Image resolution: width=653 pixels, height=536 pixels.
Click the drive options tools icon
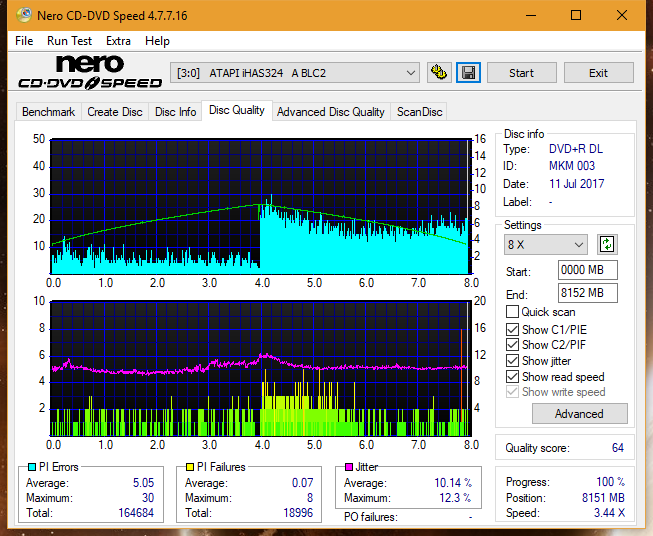tap(439, 73)
